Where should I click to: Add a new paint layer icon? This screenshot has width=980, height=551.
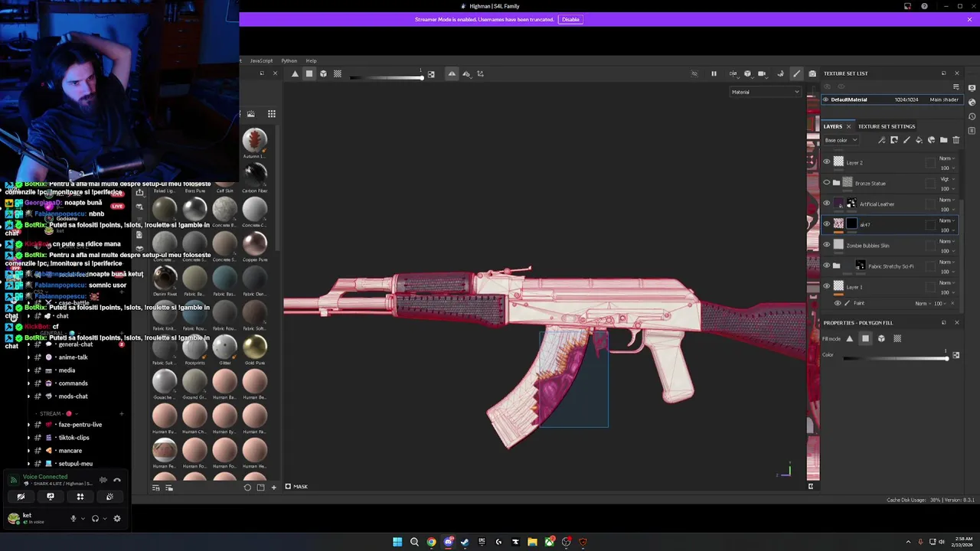tap(906, 140)
